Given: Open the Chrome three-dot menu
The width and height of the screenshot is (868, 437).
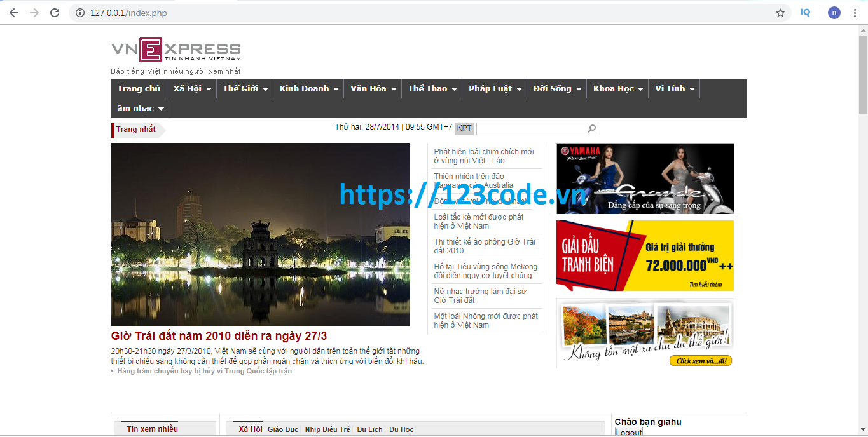Looking at the screenshot, I should 855,12.
